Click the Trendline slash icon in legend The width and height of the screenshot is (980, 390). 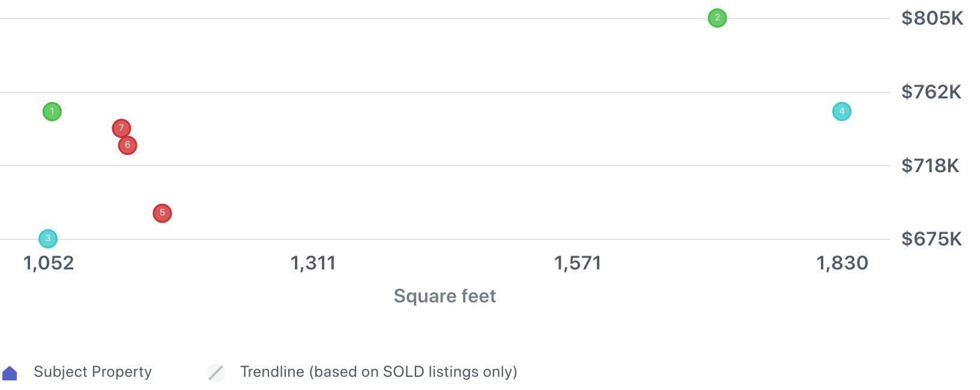point(216,373)
